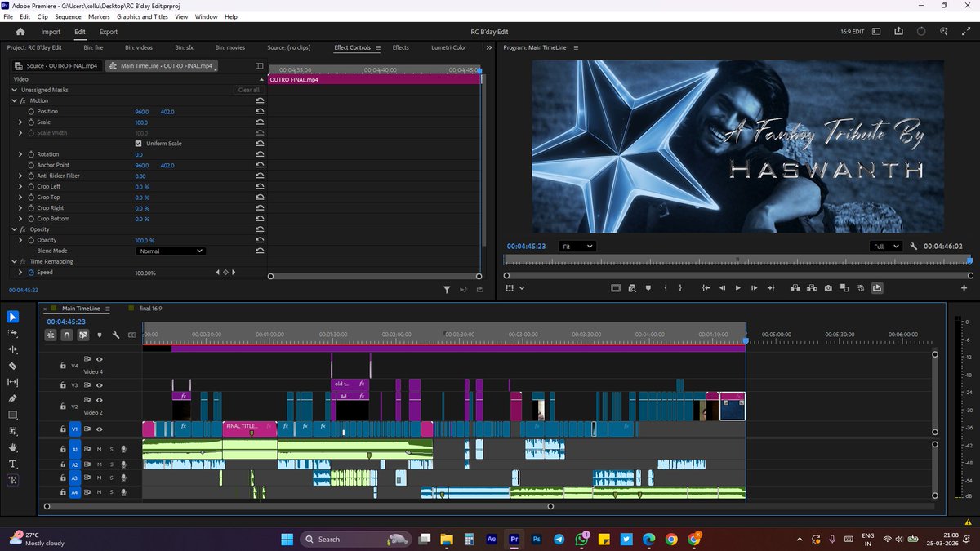Select the Type tool

pyautogui.click(x=13, y=464)
